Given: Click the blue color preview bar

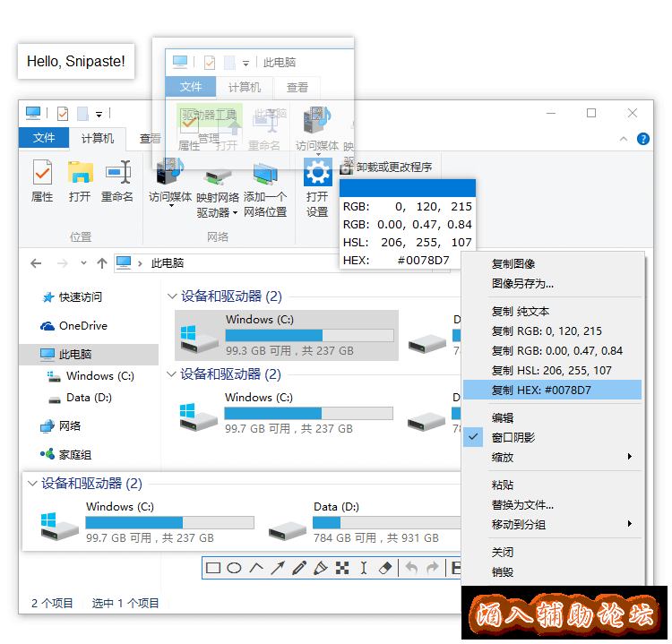Looking at the screenshot, I should click(x=408, y=188).
